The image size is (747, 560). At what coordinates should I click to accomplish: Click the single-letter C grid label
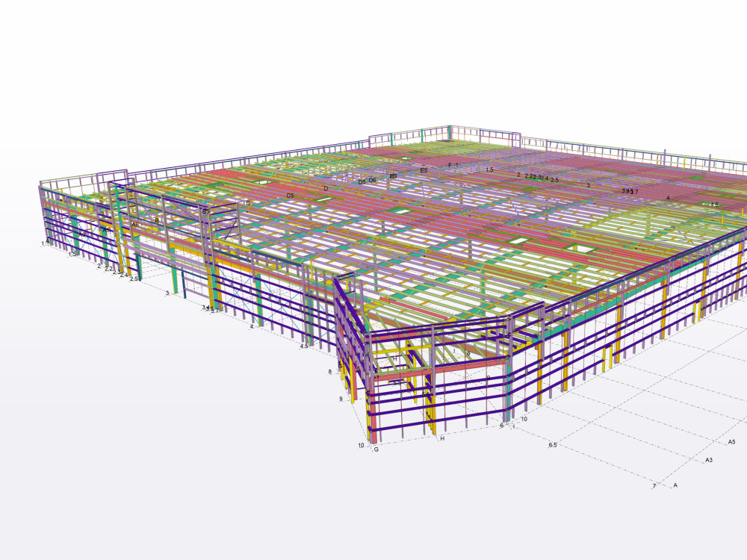(x=248, y=203)
